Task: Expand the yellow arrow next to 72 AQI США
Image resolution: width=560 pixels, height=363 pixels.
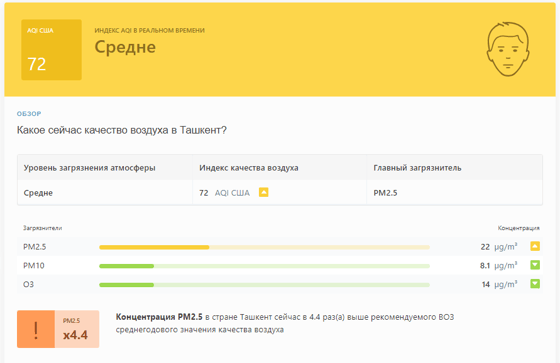Action: point(264,192)
